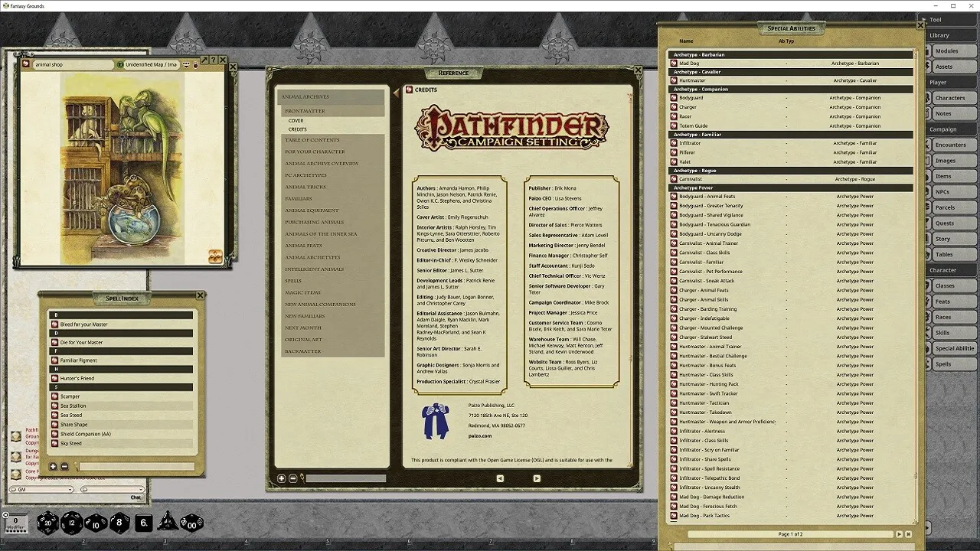
Task: Open the Mad Dog archetype link icon
Action: pos(675,64)
